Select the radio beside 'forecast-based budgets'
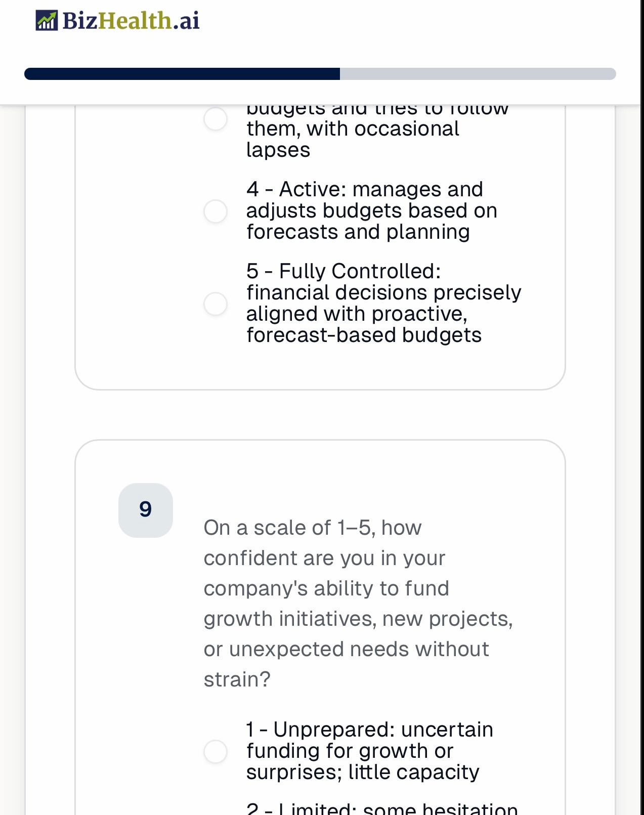Screen dimensions: 644x815 [x=216, y=304]
